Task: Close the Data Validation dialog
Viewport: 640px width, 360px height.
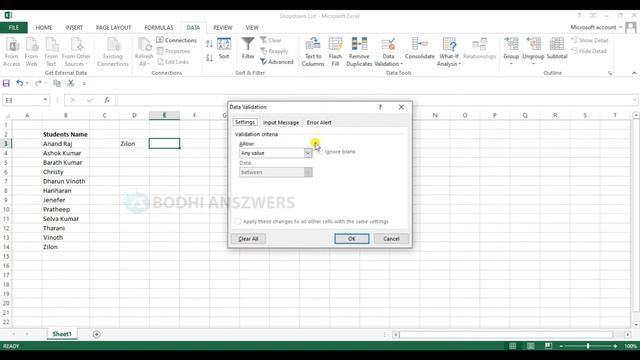Action: 401,107
